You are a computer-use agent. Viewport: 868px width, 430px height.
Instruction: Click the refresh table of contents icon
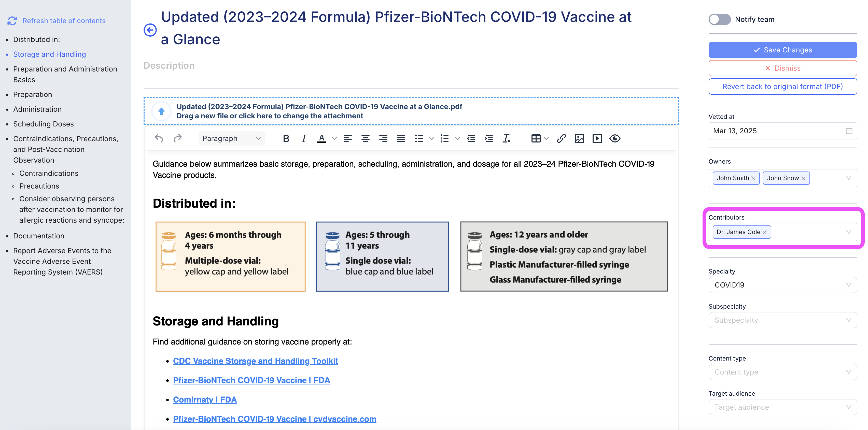point(12,21)
